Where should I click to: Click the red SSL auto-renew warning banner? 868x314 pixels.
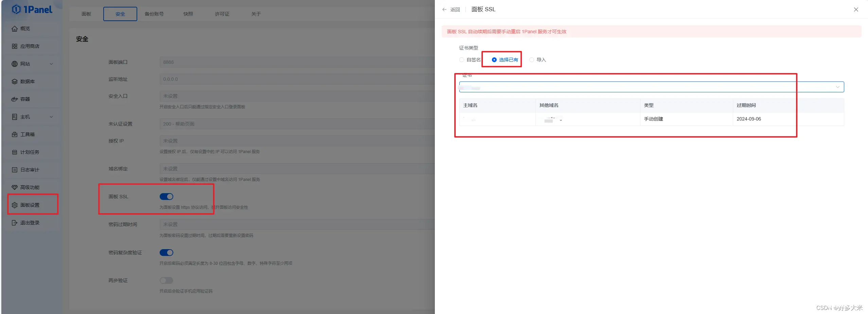[652, 32]
